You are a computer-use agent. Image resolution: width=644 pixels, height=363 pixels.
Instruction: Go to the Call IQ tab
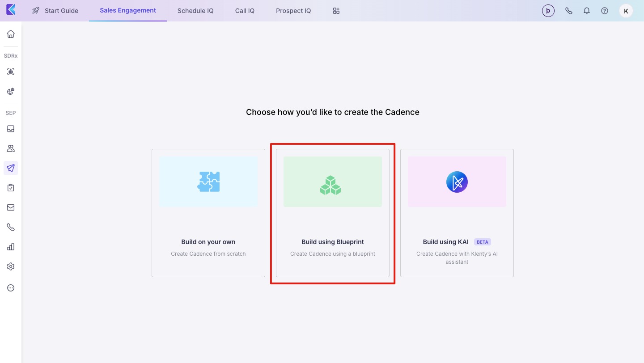coord(245,11)
